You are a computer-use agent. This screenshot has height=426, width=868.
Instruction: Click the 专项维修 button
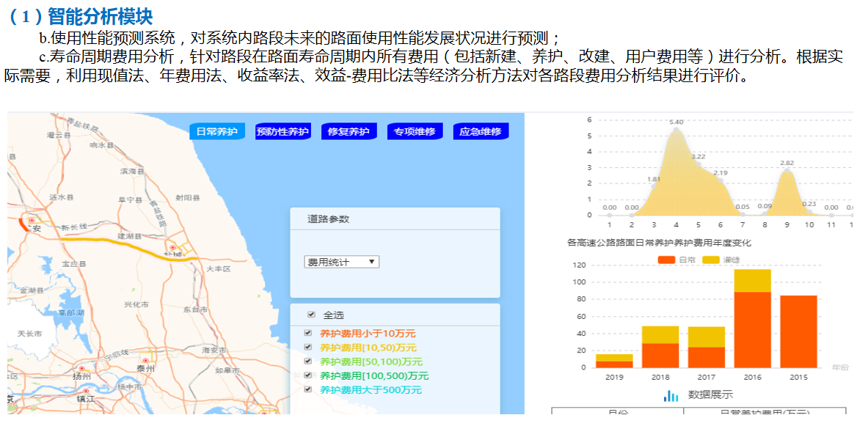415,131
